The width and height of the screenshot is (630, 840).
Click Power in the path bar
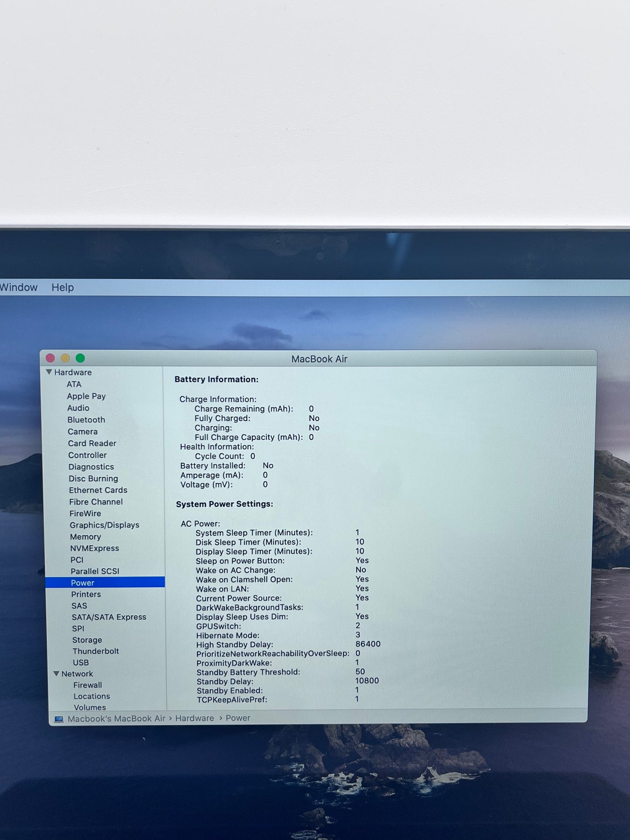coord(238,718)
